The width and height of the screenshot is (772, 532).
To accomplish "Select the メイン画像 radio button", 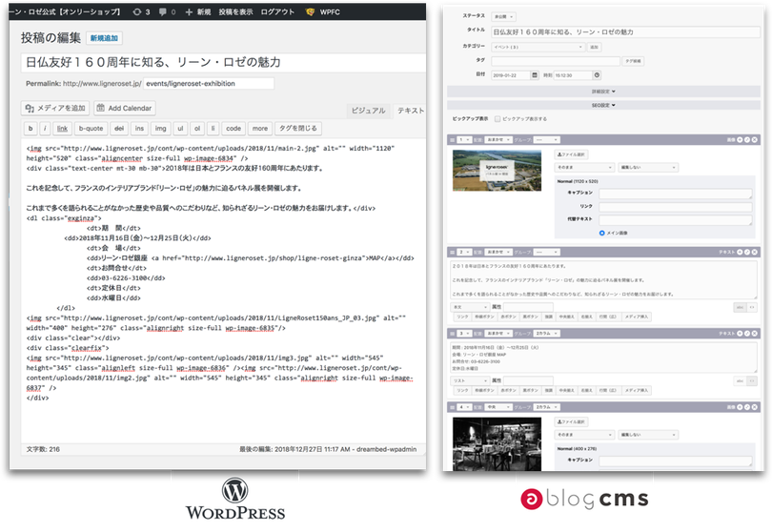I will tap(602, 232).
